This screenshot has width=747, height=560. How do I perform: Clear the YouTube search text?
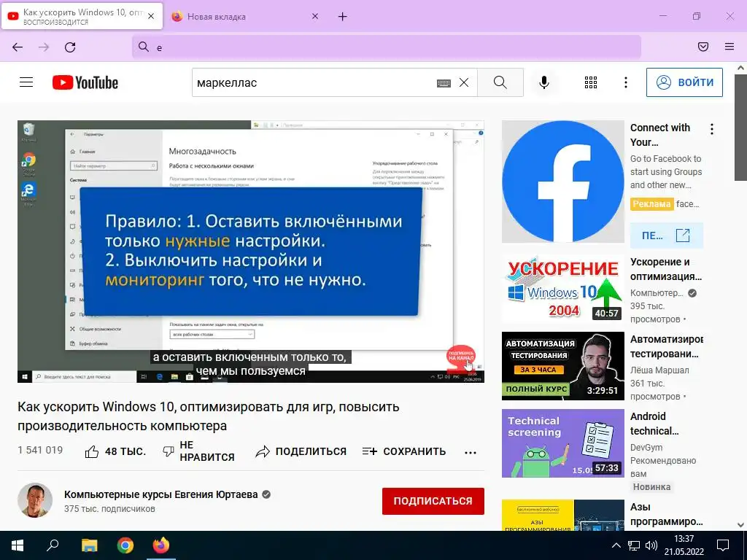(x=463, y=83)
